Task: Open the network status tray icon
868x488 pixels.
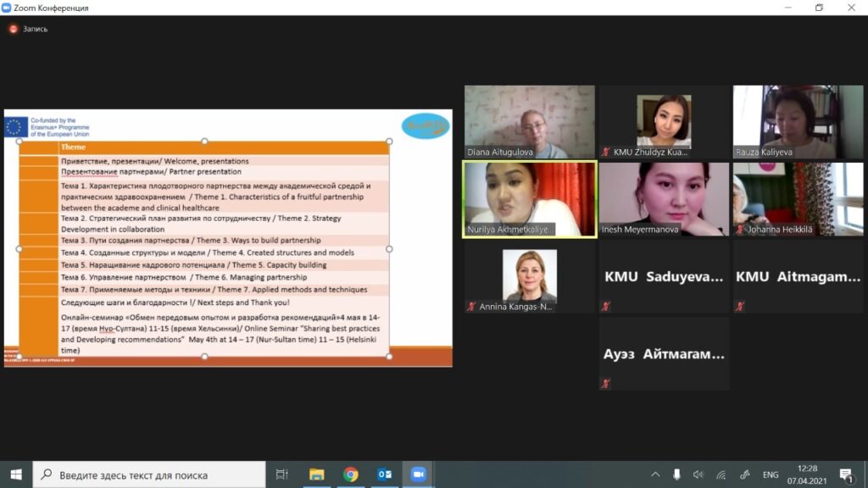Action: click(x=721, y=474)
